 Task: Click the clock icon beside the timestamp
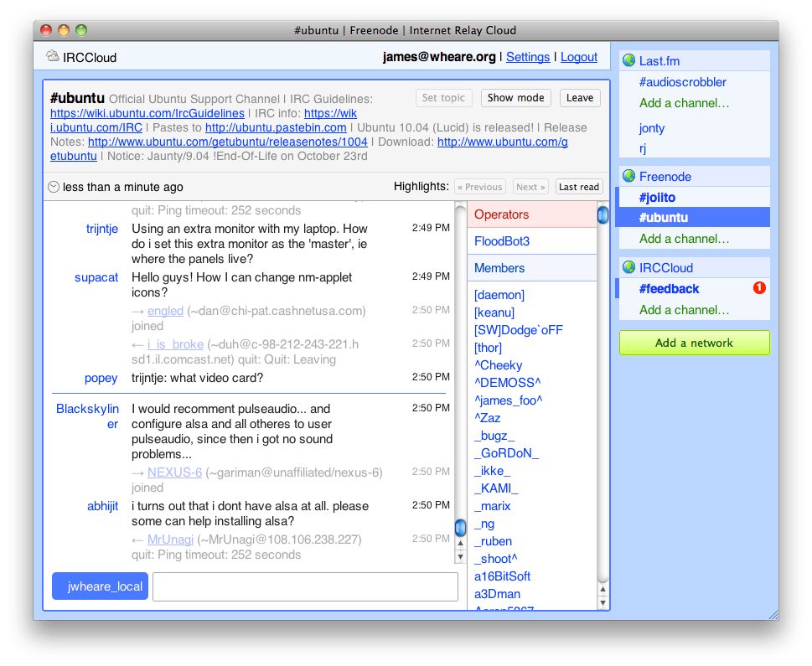coord(52,186)
